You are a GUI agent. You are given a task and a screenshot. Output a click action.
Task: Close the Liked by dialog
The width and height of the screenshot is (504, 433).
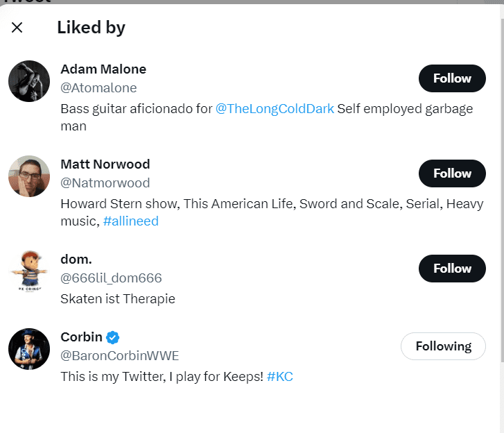[17, 28]
